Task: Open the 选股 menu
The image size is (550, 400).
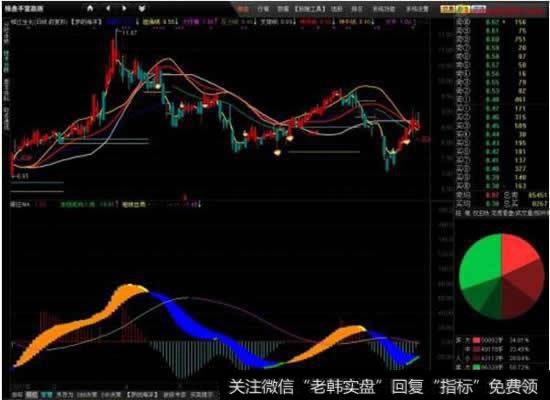Action: pyautogui.click(x=336, y=9)
